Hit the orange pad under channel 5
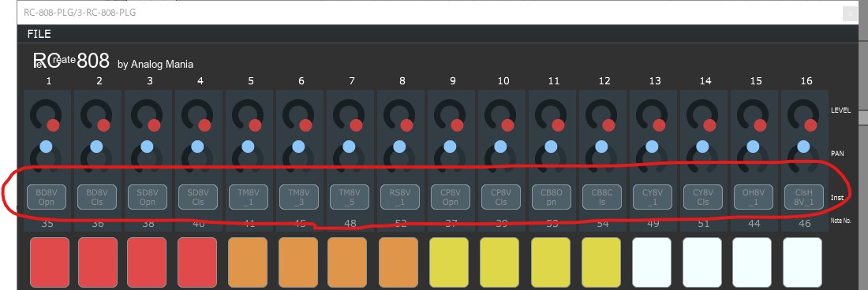The width and height of the screenshot is (868, 290). [x=248, y=263]
